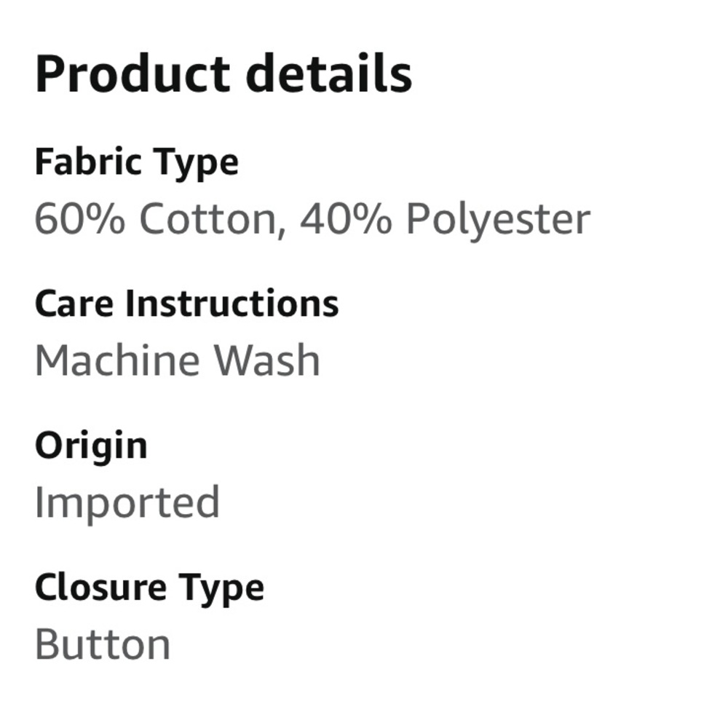The image size is (728, 728).
Task: Select the Fabric Type label
Action: coord(136,162)
